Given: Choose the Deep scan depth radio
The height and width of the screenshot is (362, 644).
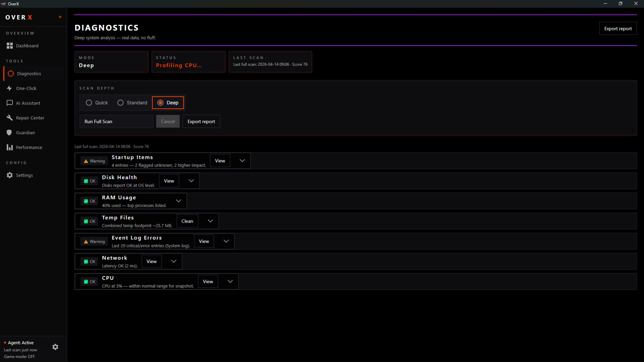Looking at the screenshot, I should coord(160,103).
